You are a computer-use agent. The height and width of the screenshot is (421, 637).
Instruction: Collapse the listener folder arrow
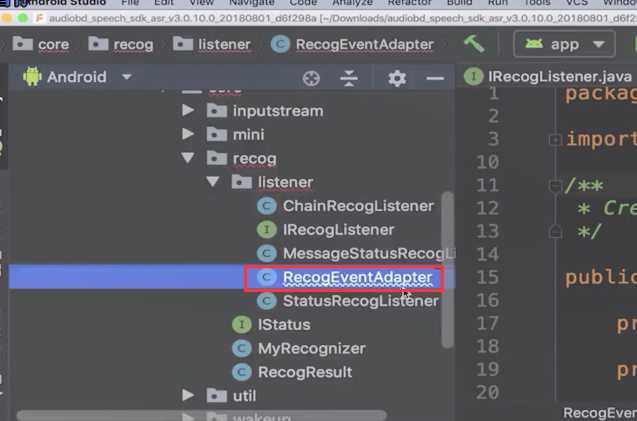click(x=212, y=181)
